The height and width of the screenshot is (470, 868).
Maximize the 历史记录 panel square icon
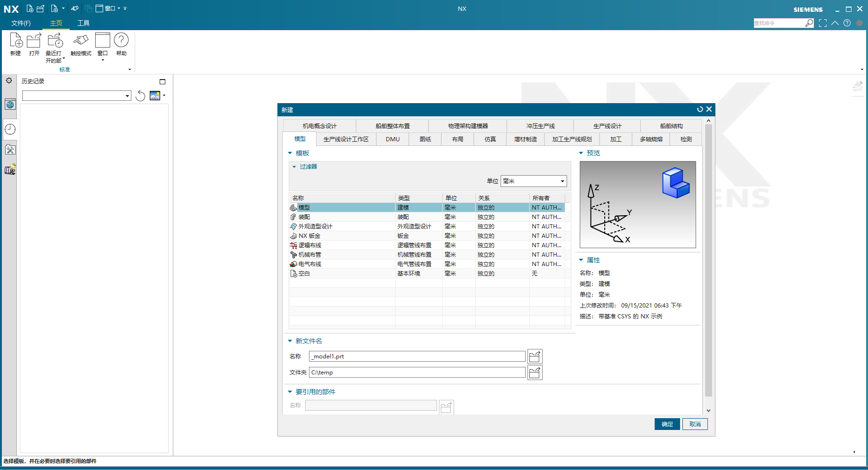click(x=162, y=81)
